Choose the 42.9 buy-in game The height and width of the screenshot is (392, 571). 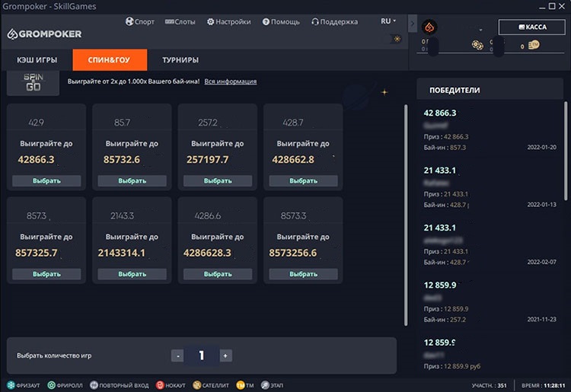(46, 181)
